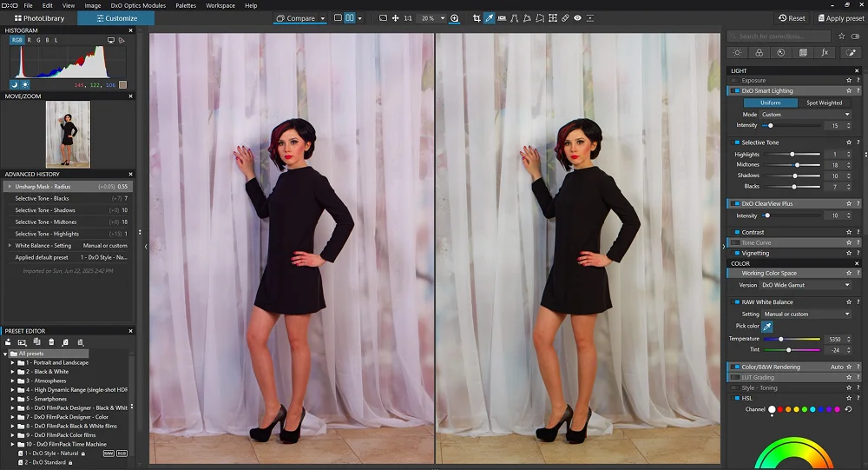
Task: Toggle DxO Smart Lighting off
Action: (x=735, y=91)
